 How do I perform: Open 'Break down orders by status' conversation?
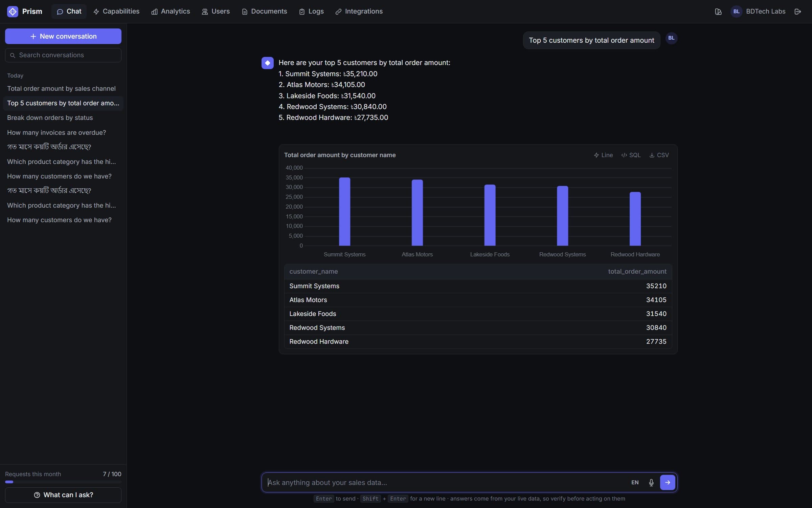(x=63, y=118)
